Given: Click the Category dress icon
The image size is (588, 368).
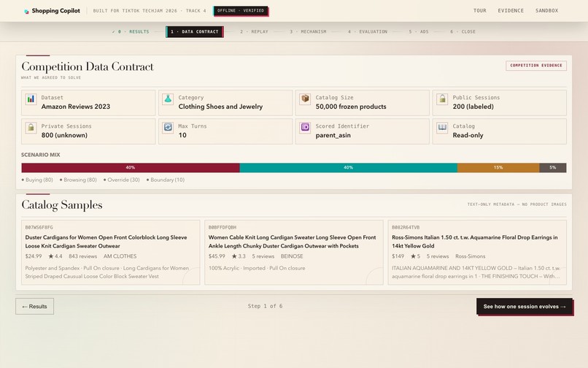Looking at the screenshot, I should pyautogui.click(x=168, y=99).
